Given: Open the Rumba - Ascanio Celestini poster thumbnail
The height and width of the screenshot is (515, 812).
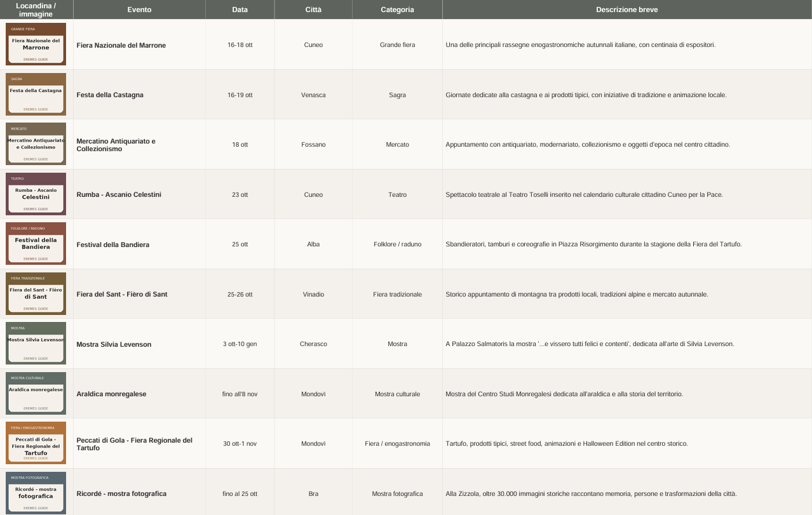Looking at the screenshot, I should pyautogui.click(x=36, y=194).
